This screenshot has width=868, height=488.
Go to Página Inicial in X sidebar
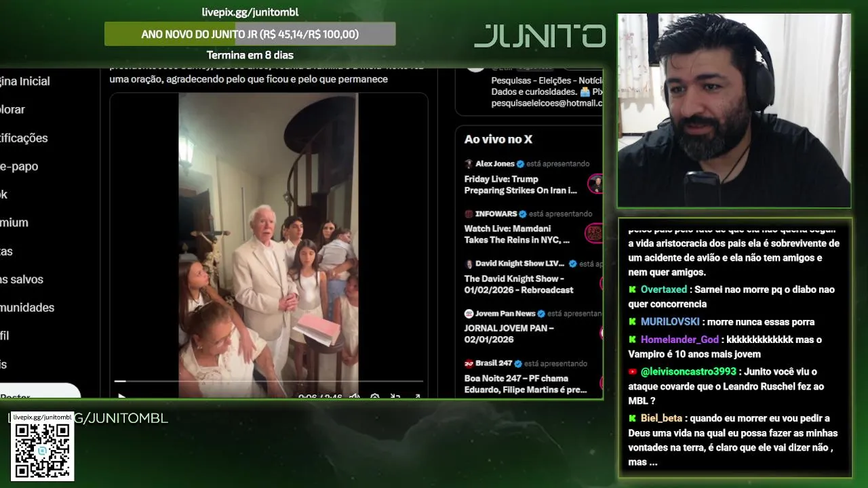[25, 81]
